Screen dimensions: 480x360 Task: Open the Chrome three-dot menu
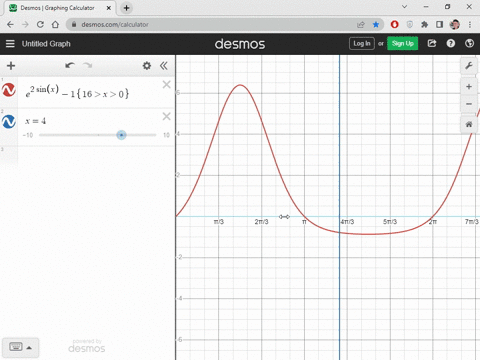pyautogui.click(x=470, y=24)
